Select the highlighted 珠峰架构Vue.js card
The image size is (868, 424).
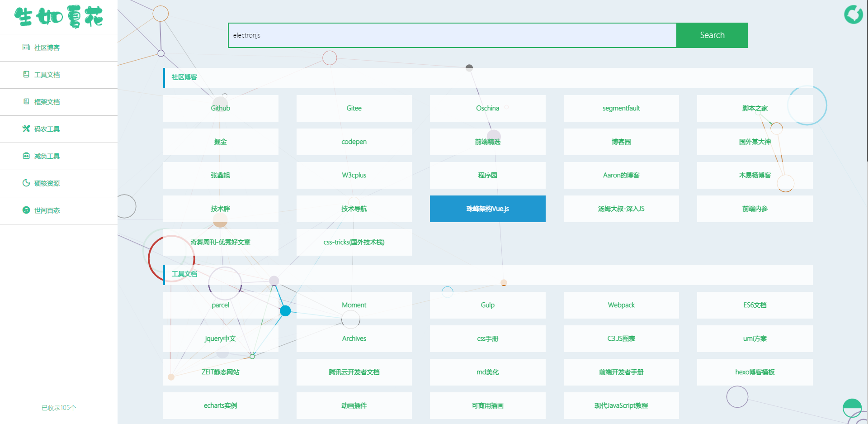click(487, 209)
